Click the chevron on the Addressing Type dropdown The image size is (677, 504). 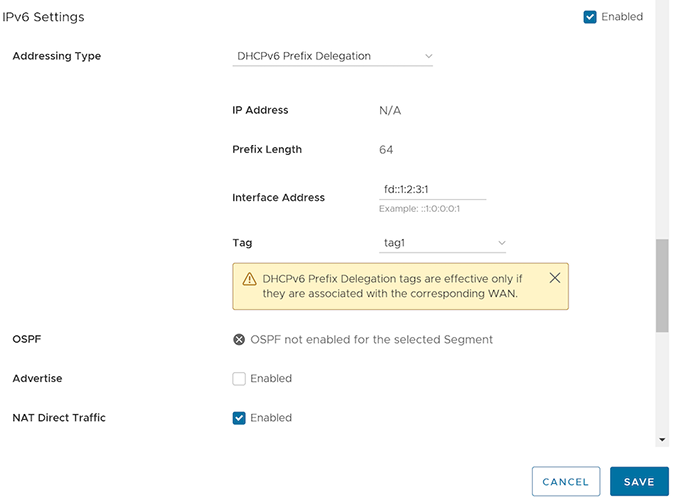point(429,57)
